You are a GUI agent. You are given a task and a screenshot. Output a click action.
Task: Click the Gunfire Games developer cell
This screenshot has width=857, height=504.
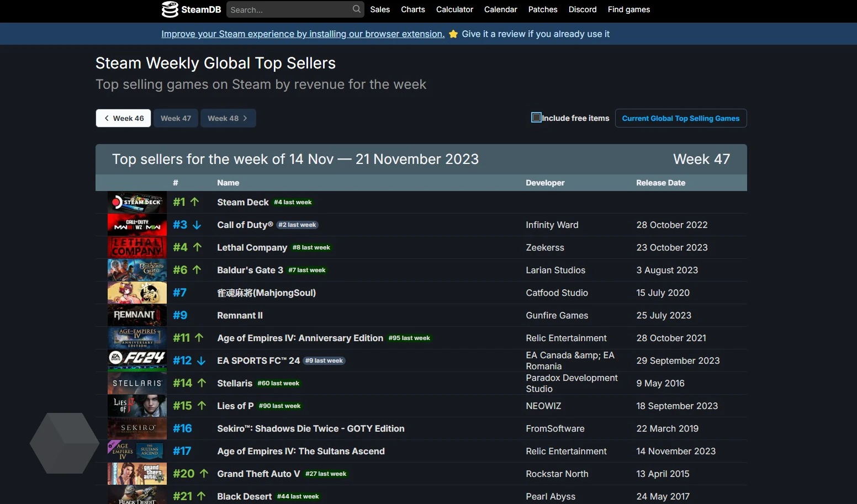[x=557, y=315]
